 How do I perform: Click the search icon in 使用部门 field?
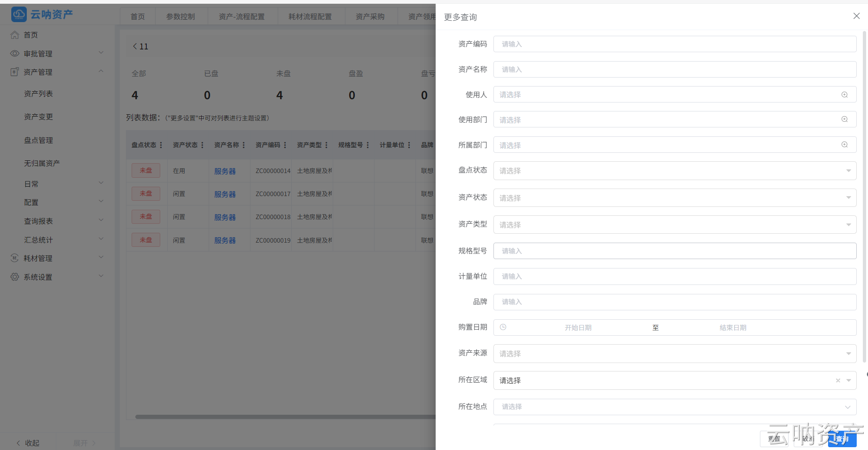845,119
